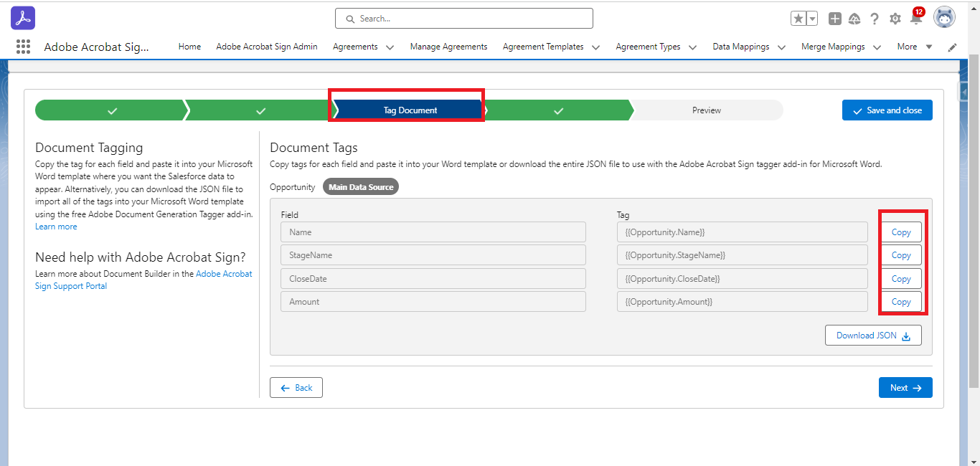Viewport: 980px width, 466px height.
Task: Open the Setup gear icon
Action: coord(895,19)
